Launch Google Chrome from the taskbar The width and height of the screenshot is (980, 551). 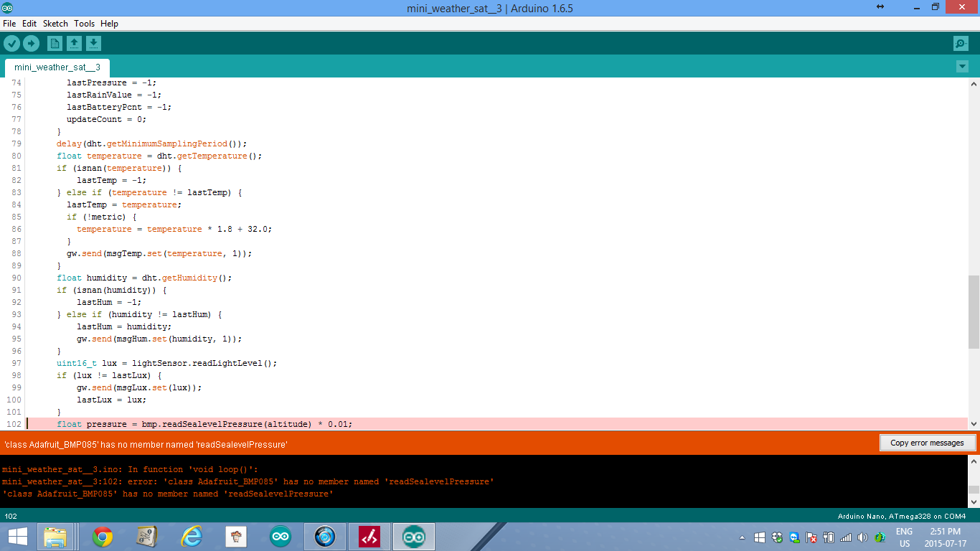coord(103,537)
